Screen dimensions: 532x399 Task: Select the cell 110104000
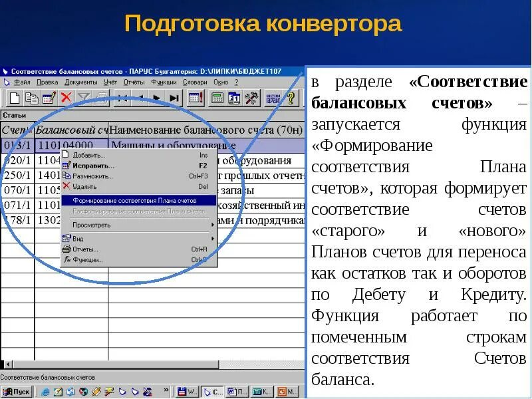click(x=72, y=145)
